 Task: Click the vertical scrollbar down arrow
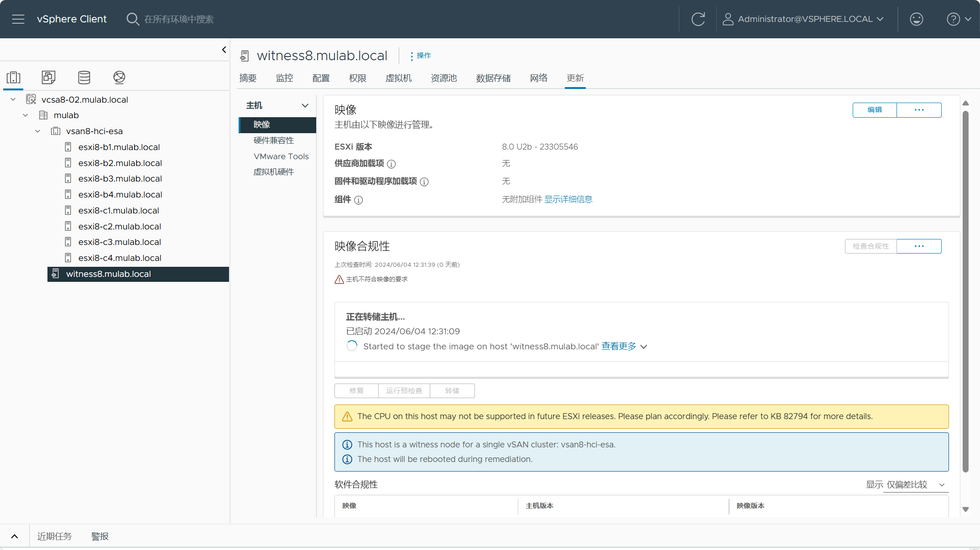click(965, 509)
